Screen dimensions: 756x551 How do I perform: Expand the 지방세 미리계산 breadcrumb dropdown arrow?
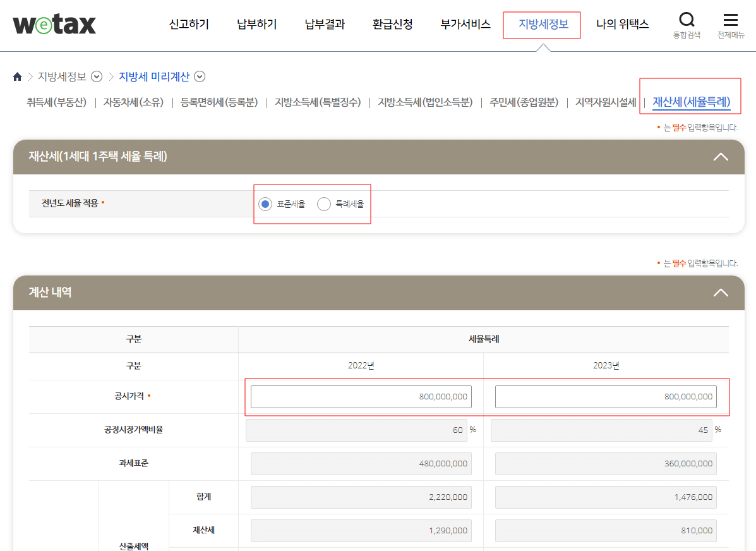pos(200,76)
